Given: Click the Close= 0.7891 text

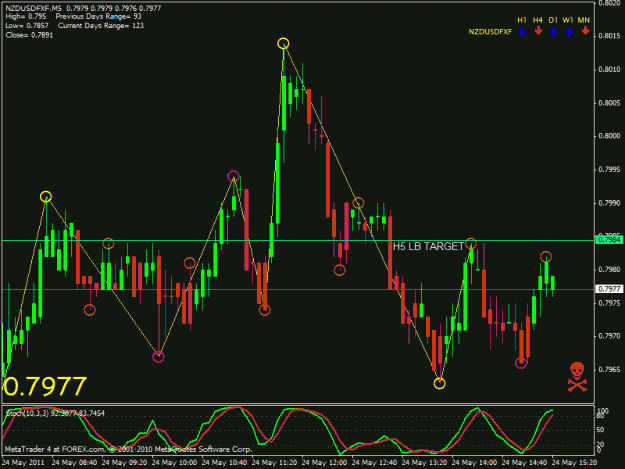Looking at the screenshot, I should 29,35.
